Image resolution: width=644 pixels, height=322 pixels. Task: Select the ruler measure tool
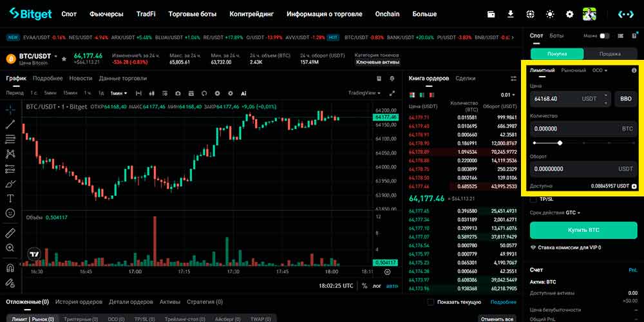point(10,233)
